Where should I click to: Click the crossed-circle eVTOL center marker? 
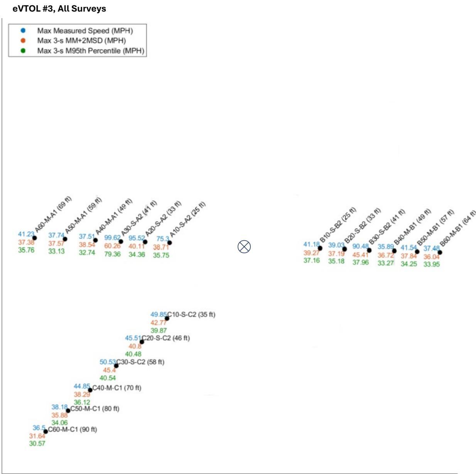click(244, 246)
